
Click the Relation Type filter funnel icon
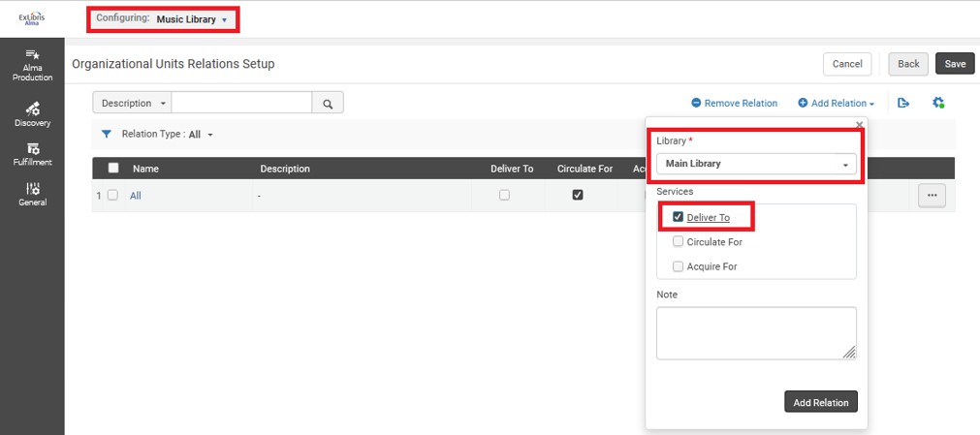click(x=107, y=134)
